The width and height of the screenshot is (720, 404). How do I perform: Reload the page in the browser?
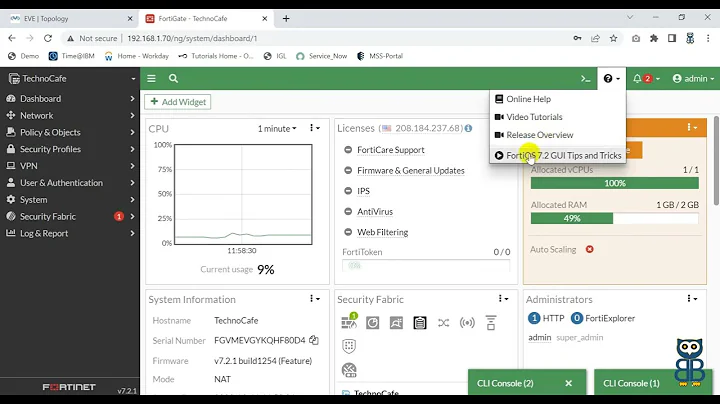[x=48, y=39]
